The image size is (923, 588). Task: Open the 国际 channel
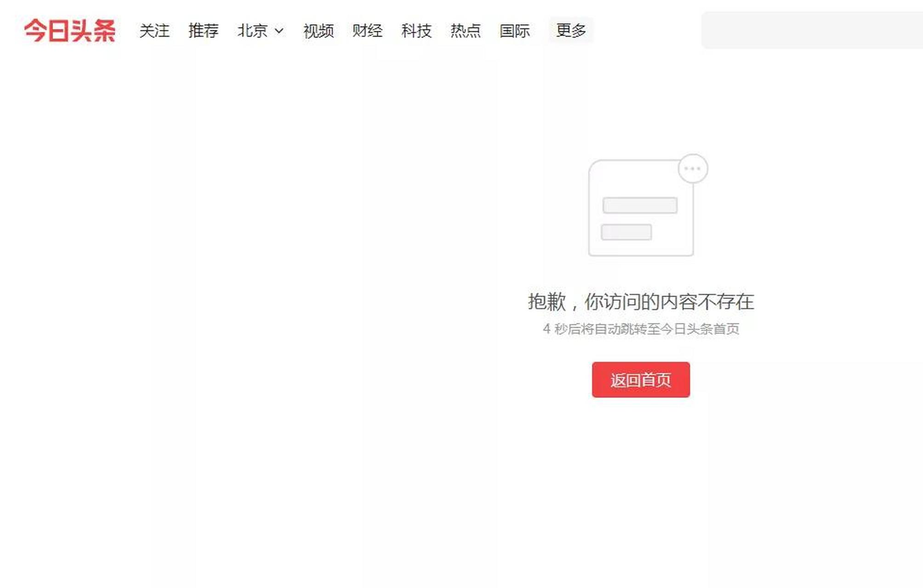point(515,31)
